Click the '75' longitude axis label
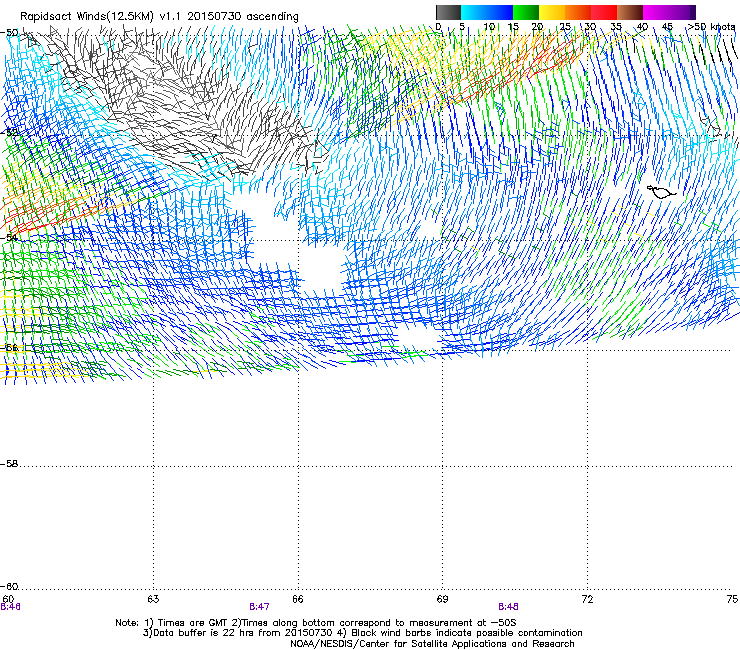 732,599
